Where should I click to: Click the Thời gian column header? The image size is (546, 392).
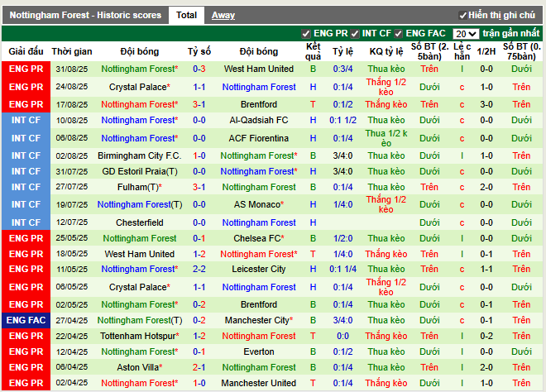click(x=72, y=51)
